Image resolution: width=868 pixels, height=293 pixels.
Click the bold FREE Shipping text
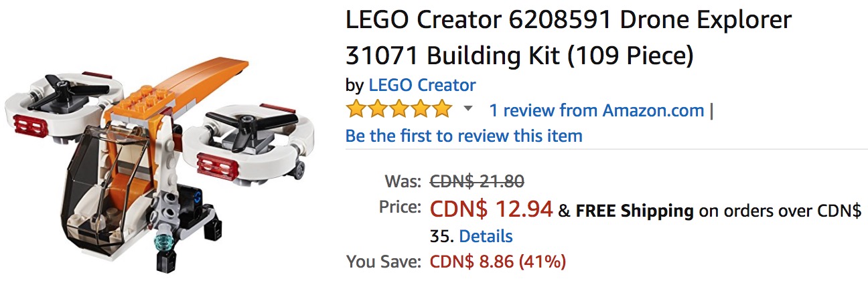(x=634, y=211)
